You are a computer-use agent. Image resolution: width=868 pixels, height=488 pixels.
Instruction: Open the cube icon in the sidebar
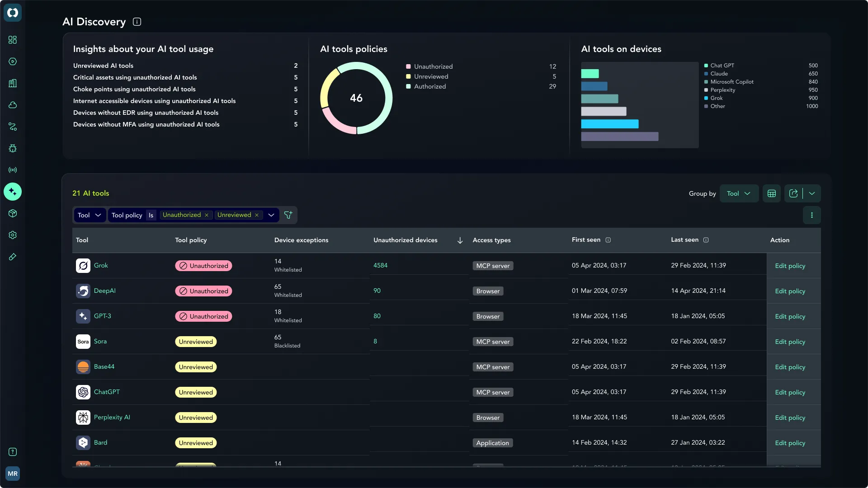(13, 213)
